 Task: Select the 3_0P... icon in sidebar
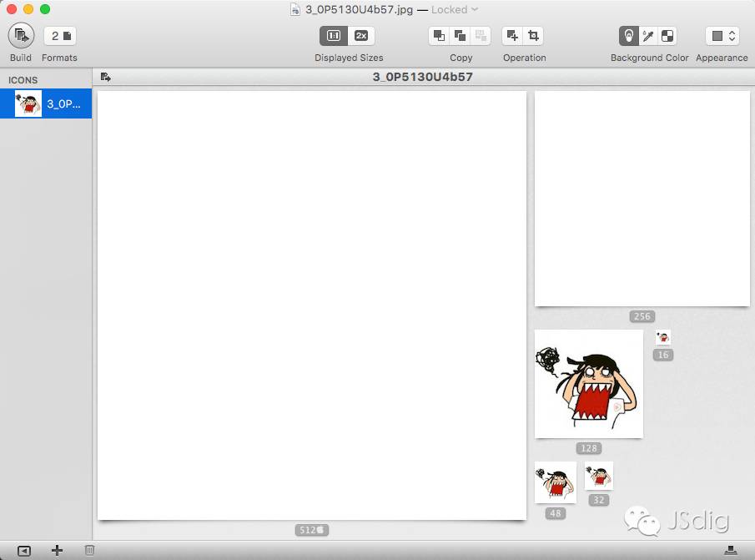pos(46,103)
